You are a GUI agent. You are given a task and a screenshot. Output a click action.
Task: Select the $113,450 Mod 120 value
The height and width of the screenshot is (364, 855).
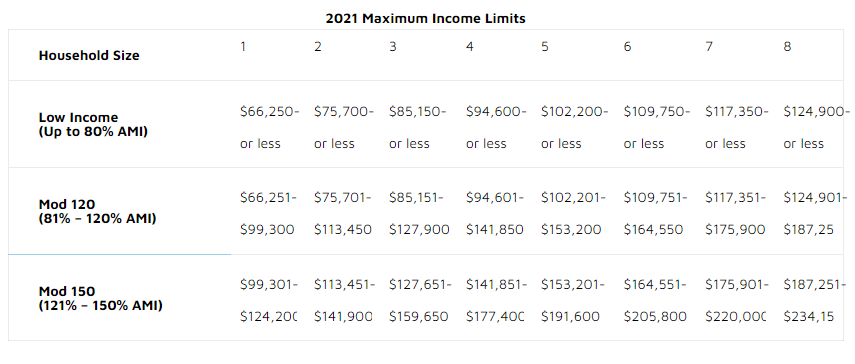343,230
